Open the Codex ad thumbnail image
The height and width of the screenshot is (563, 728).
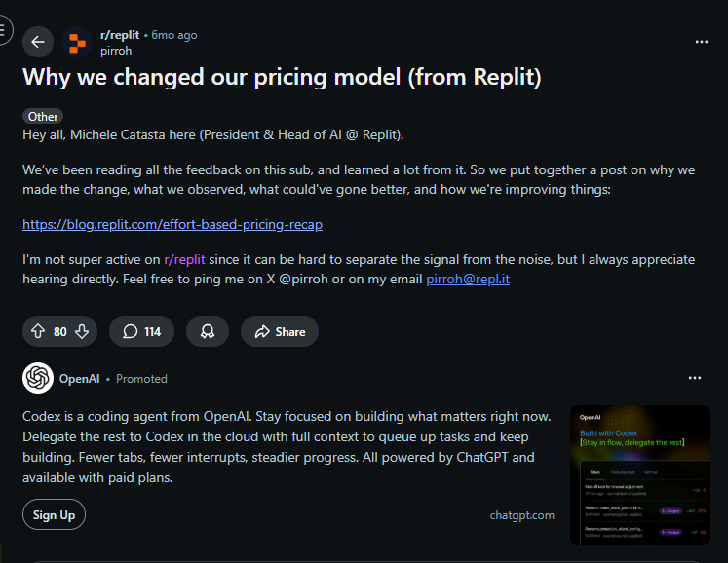tap(639, 474)
